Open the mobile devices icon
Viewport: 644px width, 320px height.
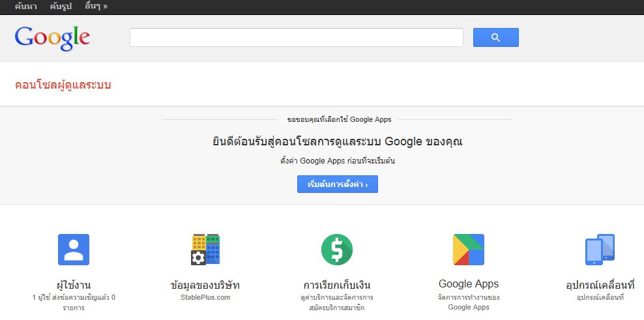600,250
